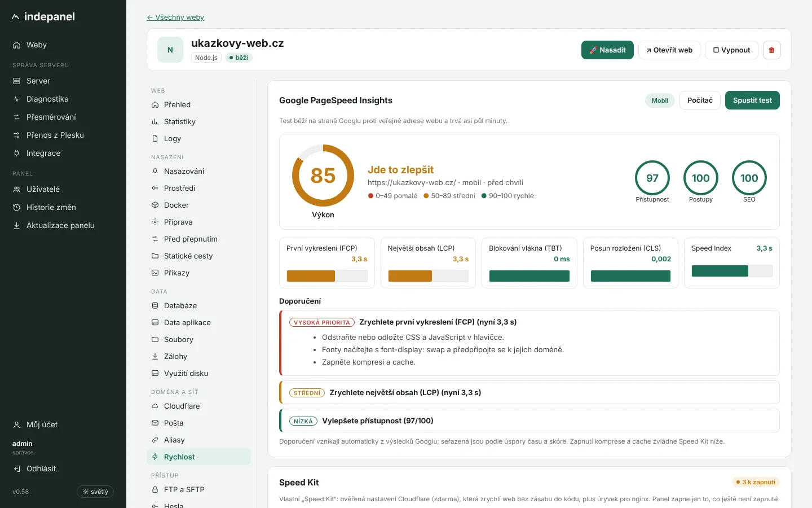This screenshot has width=812, height=508.
Task: Click the Otevřít web button
Action: tap(669, 50)
